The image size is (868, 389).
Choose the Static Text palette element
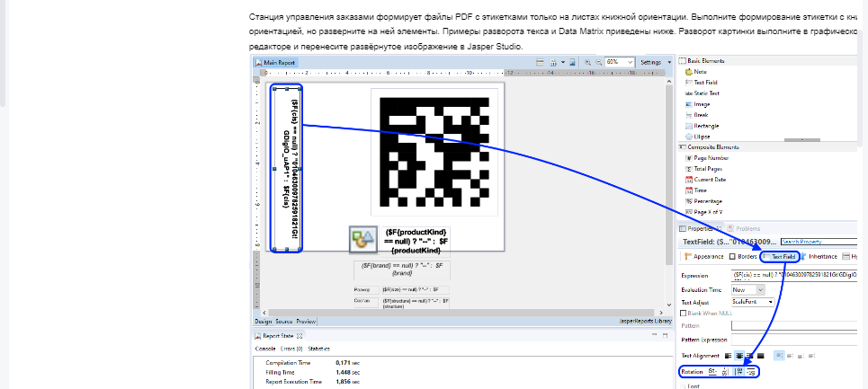pos(702,93)
